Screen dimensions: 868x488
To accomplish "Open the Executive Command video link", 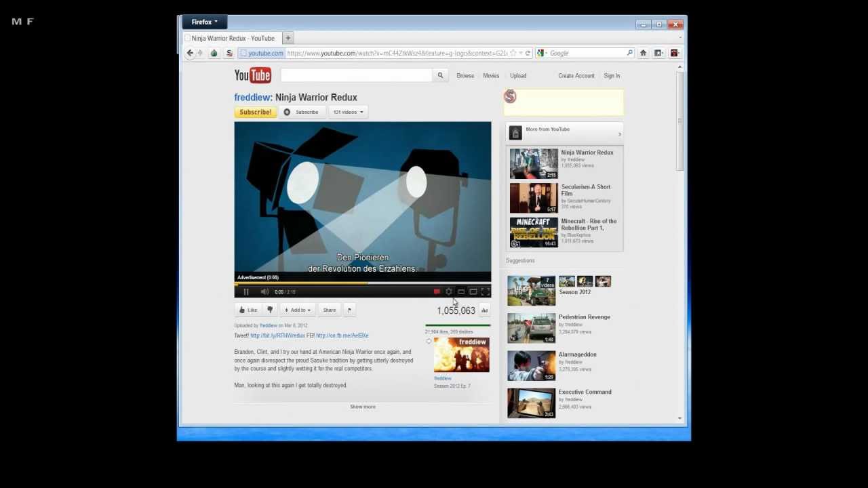I will [585, 392].
